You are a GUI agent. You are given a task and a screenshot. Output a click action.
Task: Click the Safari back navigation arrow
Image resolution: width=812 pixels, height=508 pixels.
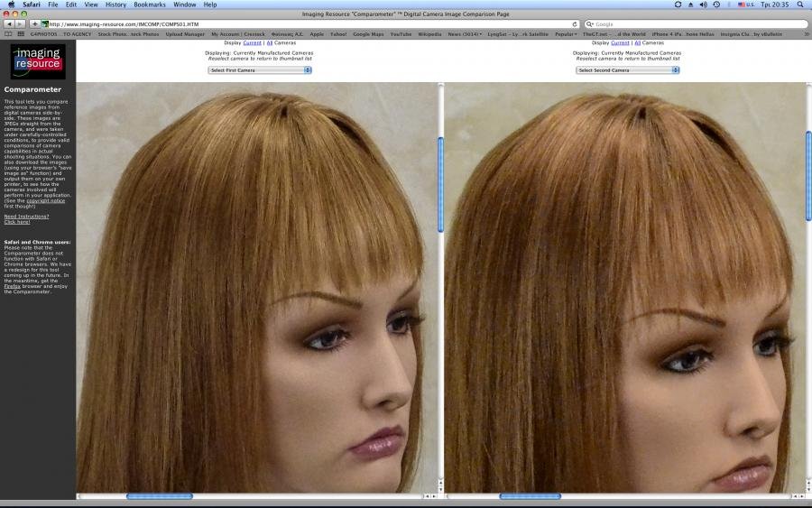click(8, 23)
